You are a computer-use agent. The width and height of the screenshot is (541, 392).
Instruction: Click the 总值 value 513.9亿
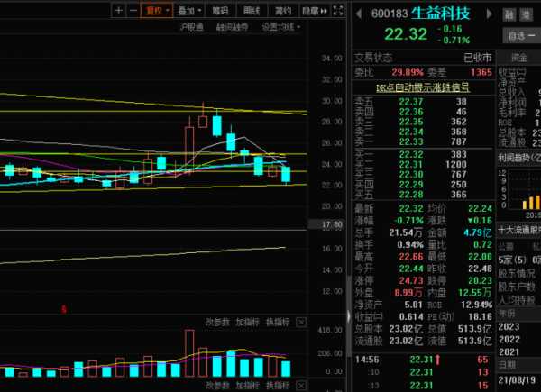coord(475,329)
